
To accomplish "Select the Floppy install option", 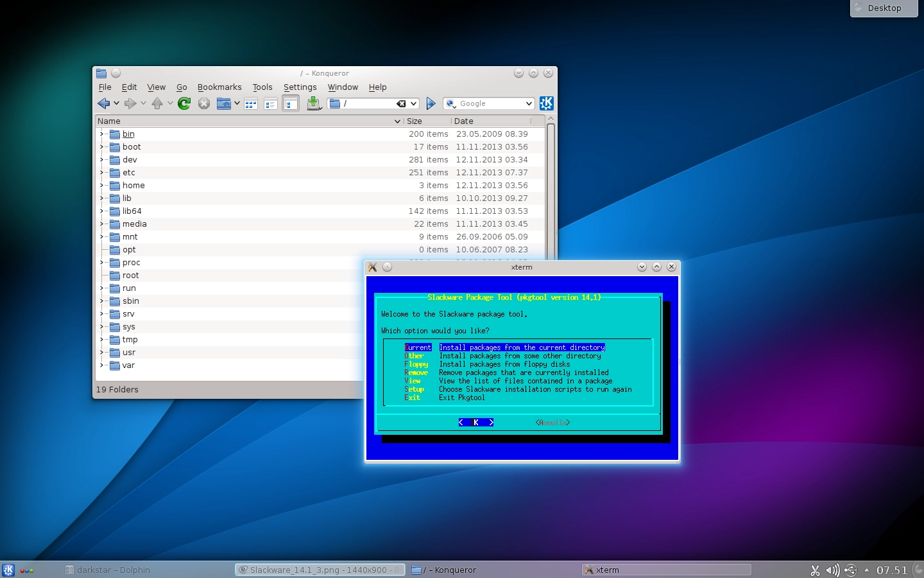I will tap(416, 364).
